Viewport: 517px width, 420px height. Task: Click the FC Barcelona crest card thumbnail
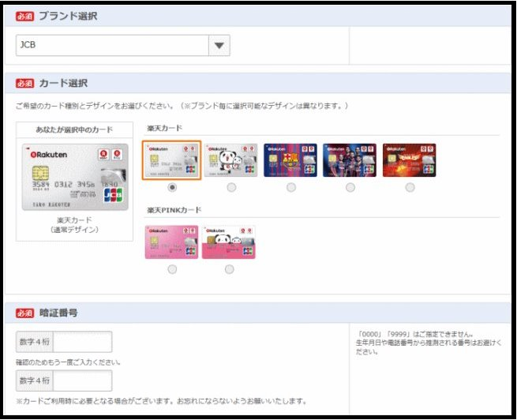290,160
